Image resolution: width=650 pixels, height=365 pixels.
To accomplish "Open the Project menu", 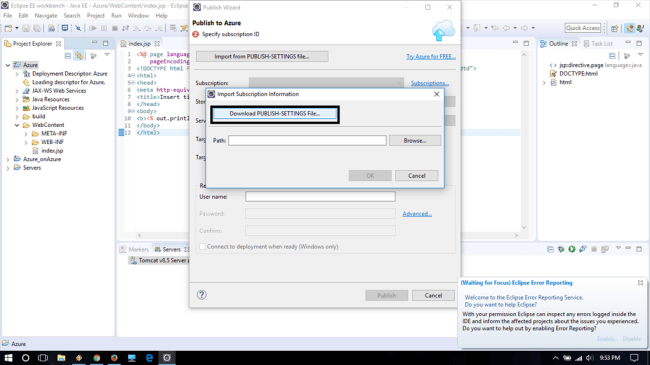I will tap(95, 16).
